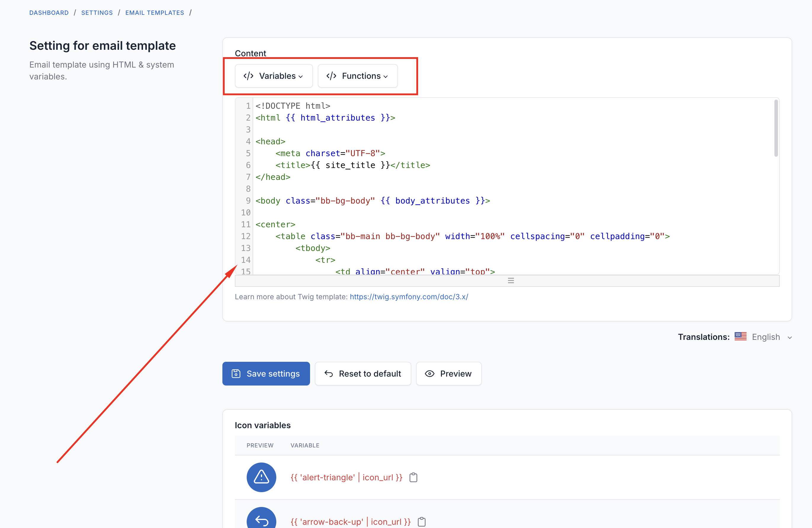Click the editor resize handle below the code
Image resolution: width=812 pixels, height=528 pixels.
point(511,281)
